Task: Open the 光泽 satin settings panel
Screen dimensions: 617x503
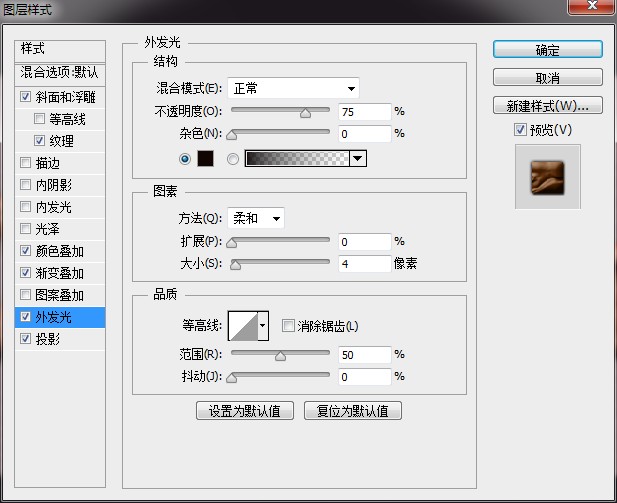Action: coord(48,229)
